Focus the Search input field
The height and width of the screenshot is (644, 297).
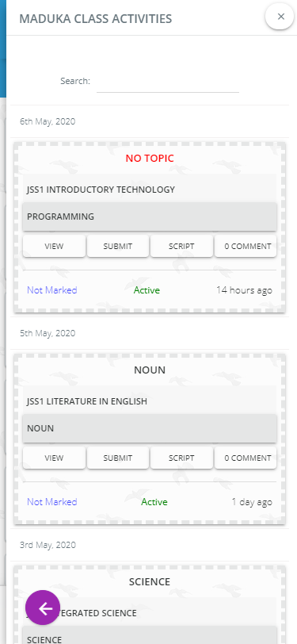pyautogui.click(x=168, y=82)
